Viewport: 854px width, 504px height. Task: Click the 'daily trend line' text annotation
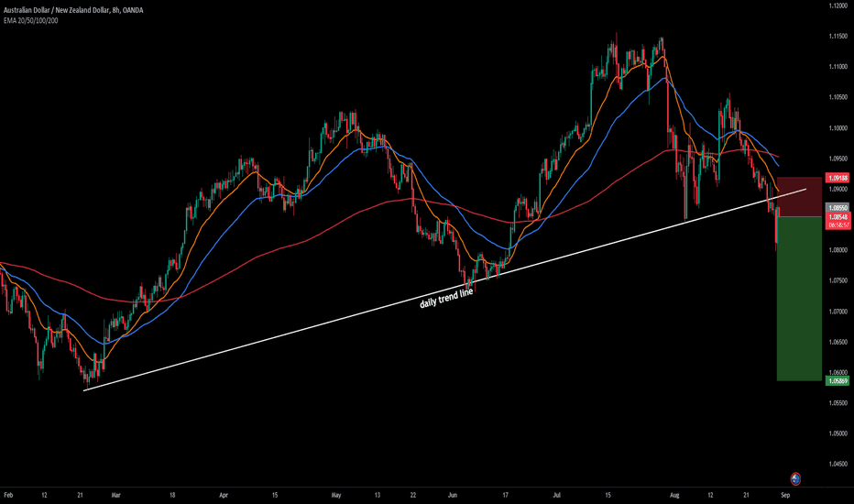(x=446, y=298)
